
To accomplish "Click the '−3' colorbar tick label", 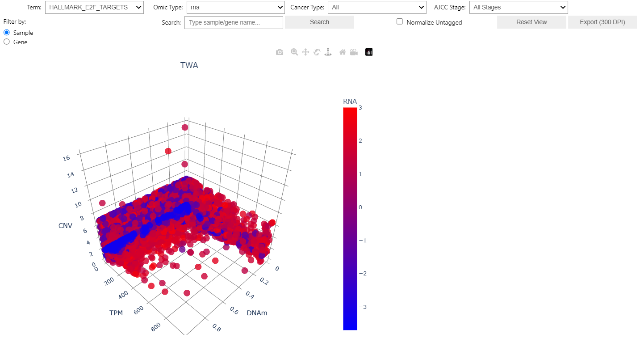I will point(364,307).
